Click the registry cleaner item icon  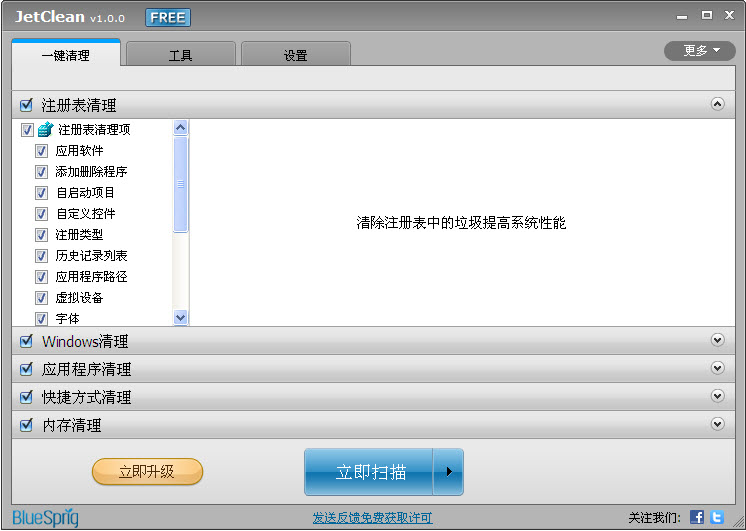[x=45, y=130]
